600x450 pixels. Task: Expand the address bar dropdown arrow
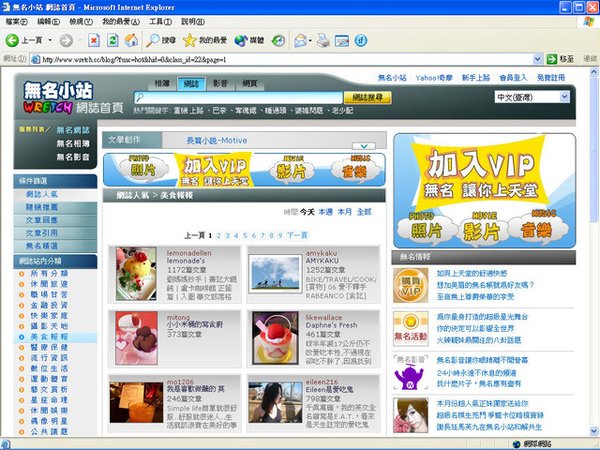tap(537, 59)
